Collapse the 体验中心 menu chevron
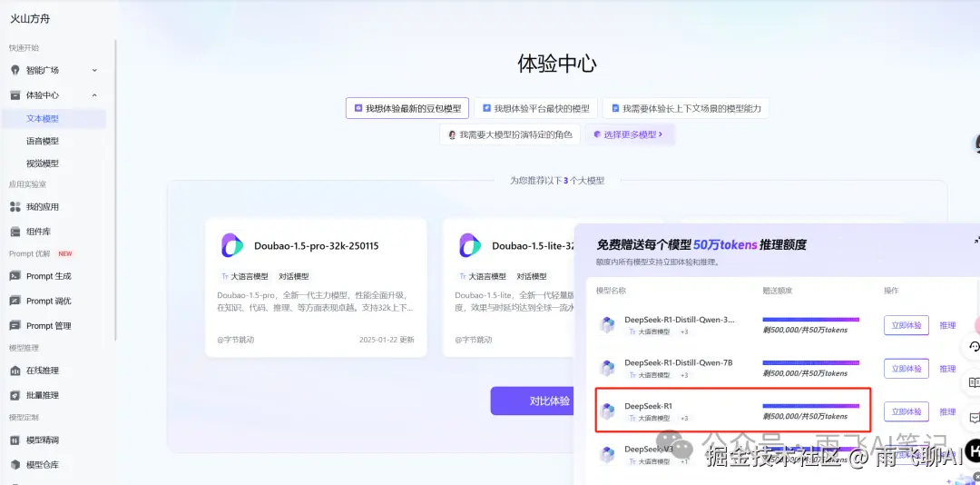Screen dimensions: 980x485 [94, 95]
